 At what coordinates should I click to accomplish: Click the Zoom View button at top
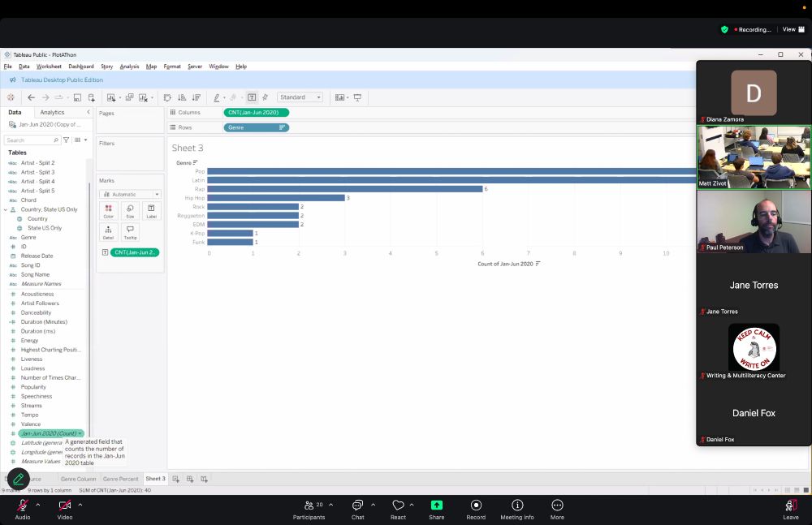coord(793,29)
